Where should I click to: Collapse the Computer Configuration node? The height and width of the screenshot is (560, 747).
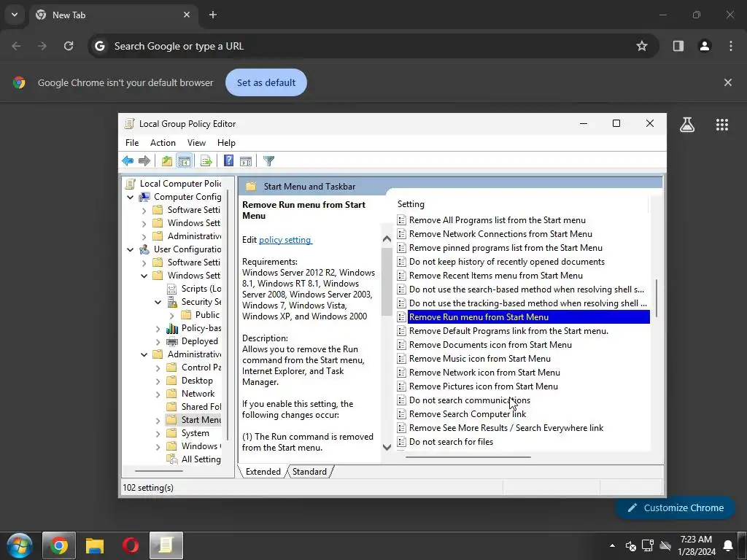(x=130, y=197)
